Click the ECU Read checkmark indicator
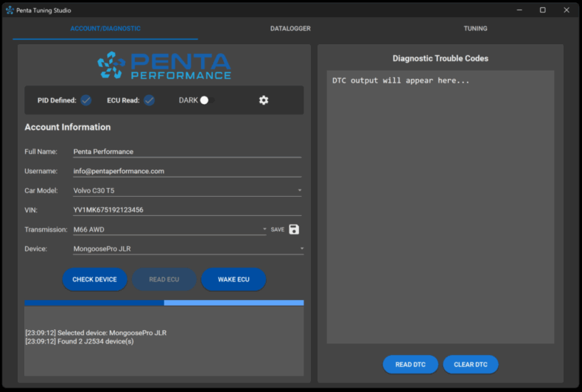Screen dimensions: 582x392 [x=150, y=100]
